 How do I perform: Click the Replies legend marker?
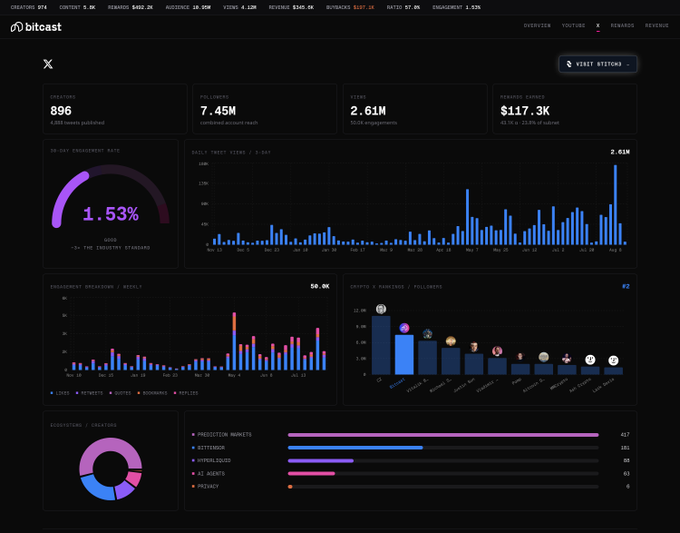click(x=175, y=393)
